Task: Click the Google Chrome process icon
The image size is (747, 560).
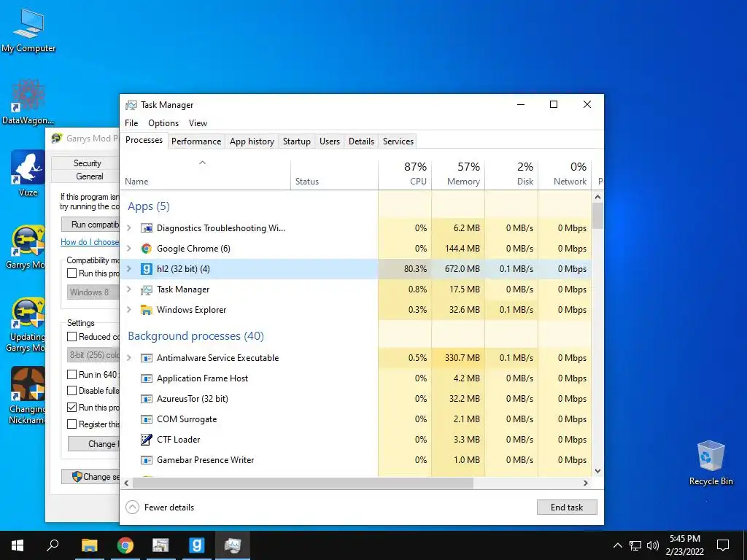Action: 146,249
